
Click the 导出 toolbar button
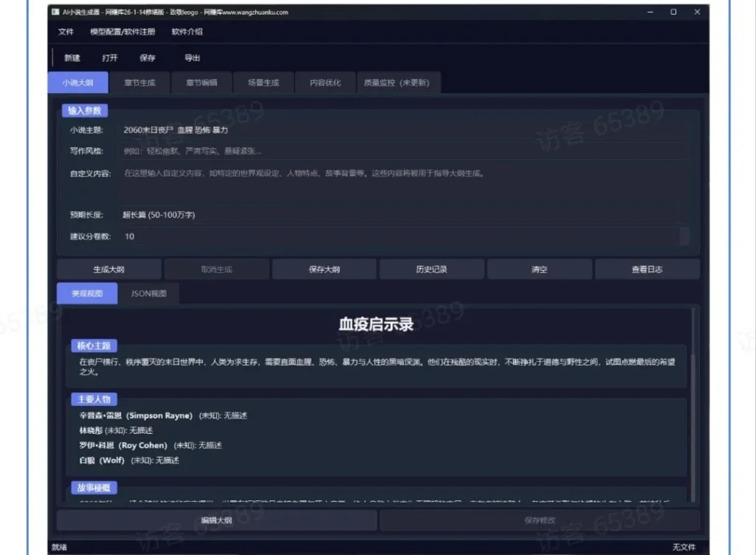coord(192,58)
